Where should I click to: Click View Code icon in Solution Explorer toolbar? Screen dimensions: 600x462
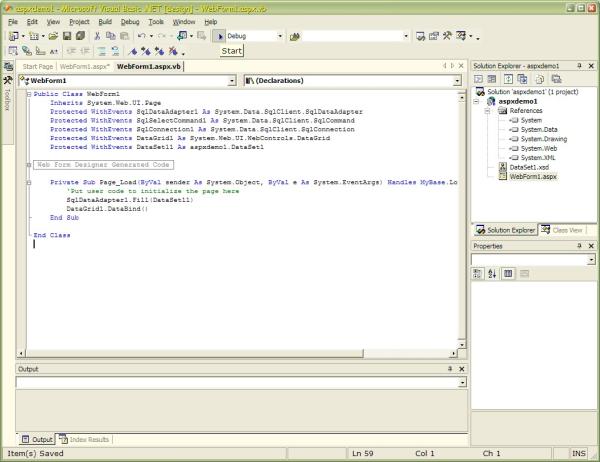click(x=478, y=79)
